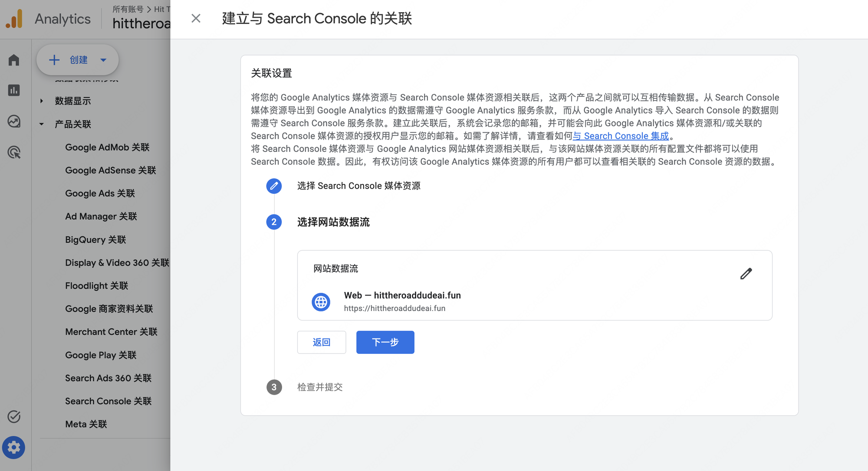Click the globe icon for web stream
Image resolution: width=868 pixels, height=471 pixels.
(321, 302)
